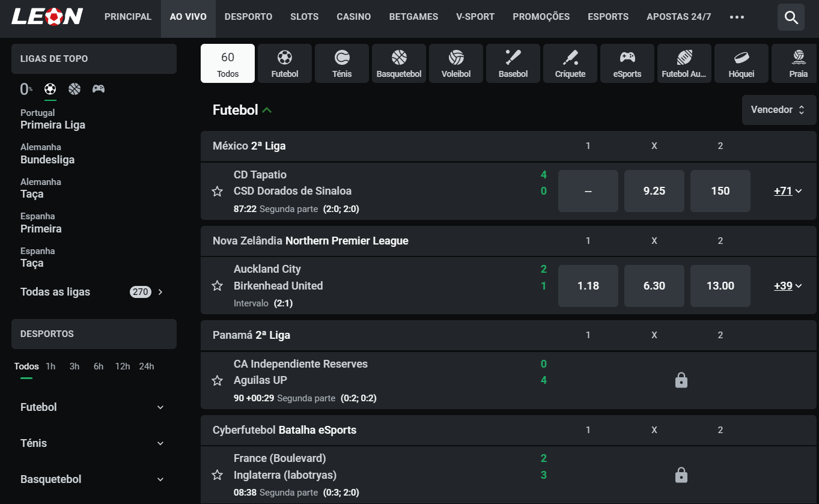The width and height of the screenshot is (819, 504).
Task: Open México 2ª Liga header
Action: (x=249, y=146)
